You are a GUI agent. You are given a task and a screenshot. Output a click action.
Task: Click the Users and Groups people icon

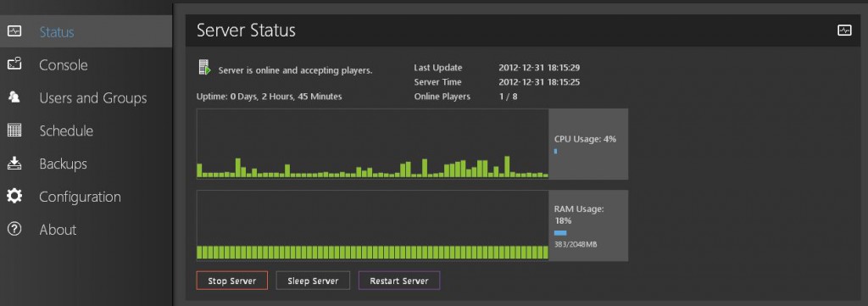coord(14,97)
